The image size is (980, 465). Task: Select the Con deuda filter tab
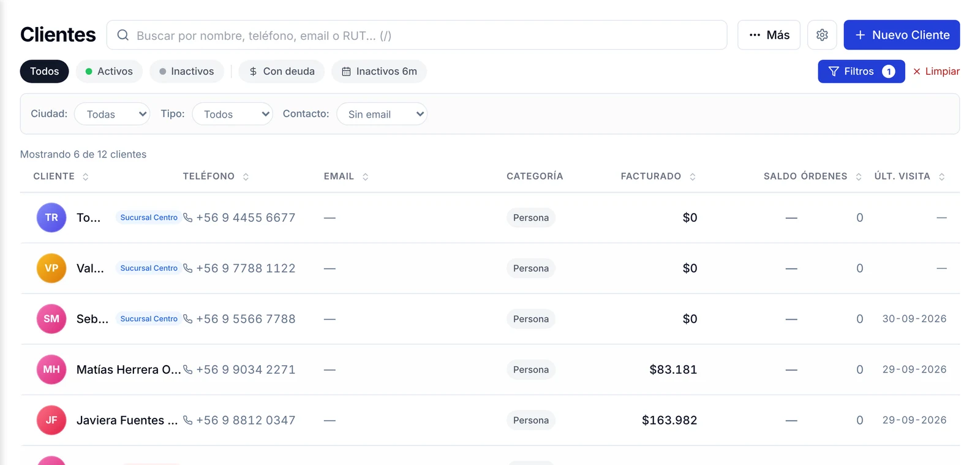pyautogui.click(x=282, y=71)
